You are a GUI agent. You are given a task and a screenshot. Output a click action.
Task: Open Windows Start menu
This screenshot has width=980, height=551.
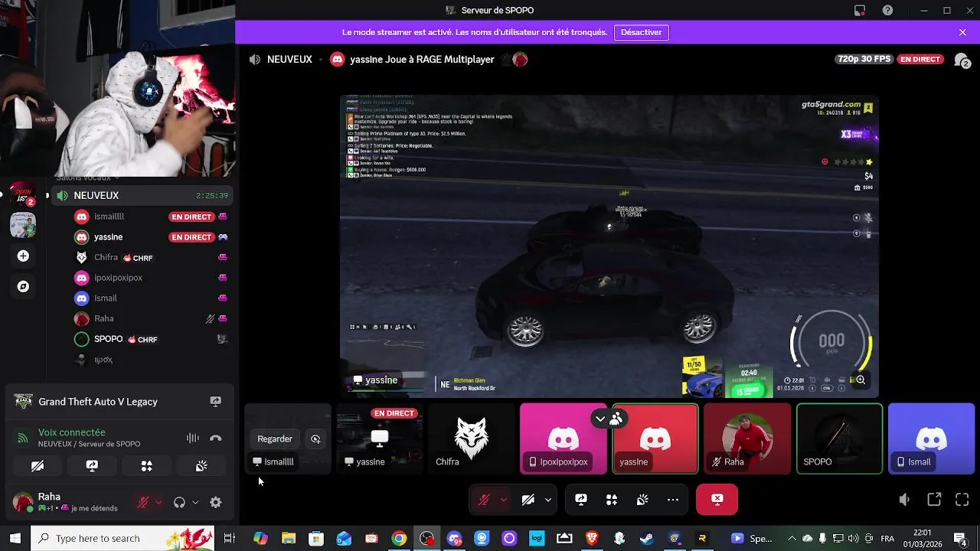15,539
